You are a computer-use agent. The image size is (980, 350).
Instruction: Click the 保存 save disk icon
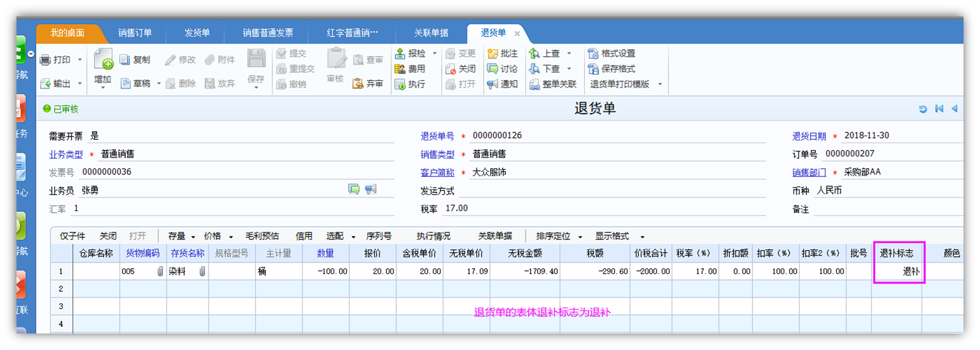(x=256, y=59)
